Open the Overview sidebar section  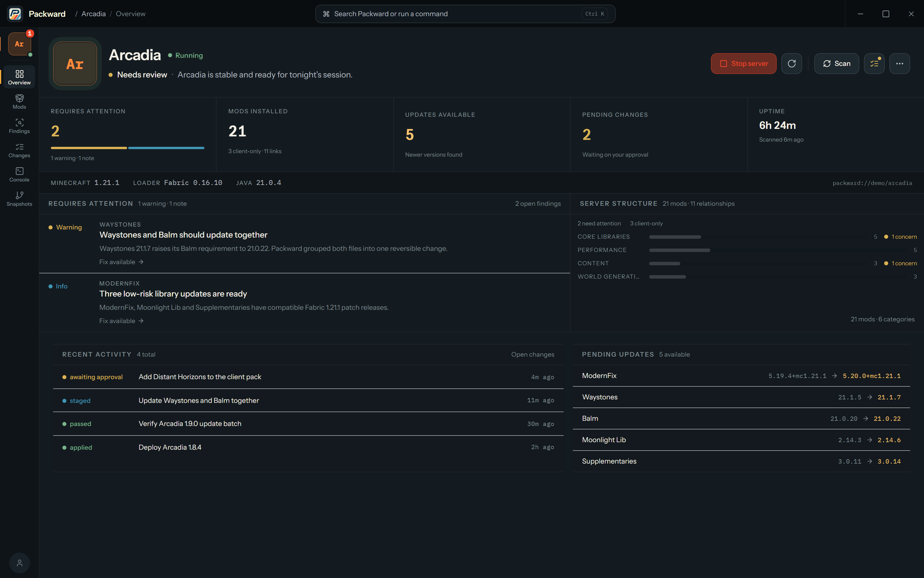(x=19, y=77)
